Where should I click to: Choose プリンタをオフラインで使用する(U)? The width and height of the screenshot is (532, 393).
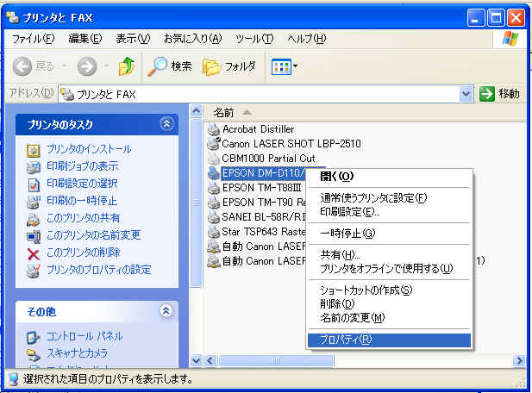389,269
